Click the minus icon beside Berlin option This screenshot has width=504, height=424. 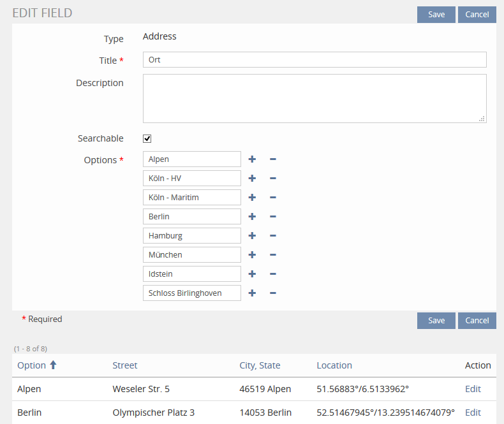pyautogui.click(x=272, y=217)
